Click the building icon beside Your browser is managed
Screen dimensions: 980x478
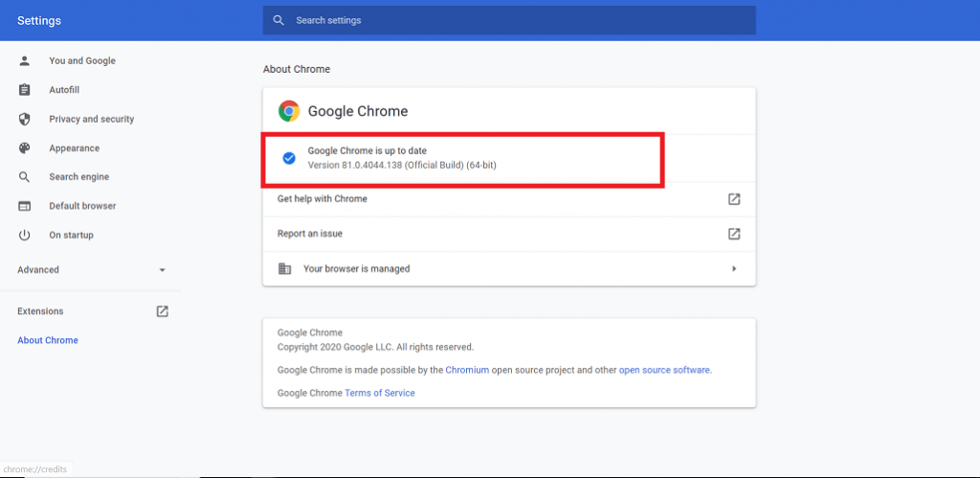coord(284,269)
